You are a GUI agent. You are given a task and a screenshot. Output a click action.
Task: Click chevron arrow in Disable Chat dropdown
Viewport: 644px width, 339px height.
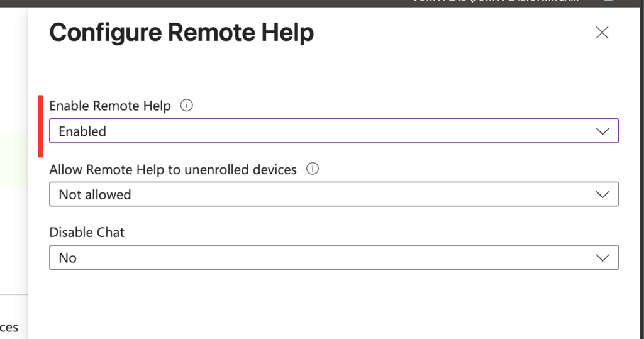[x=602, y=258]
